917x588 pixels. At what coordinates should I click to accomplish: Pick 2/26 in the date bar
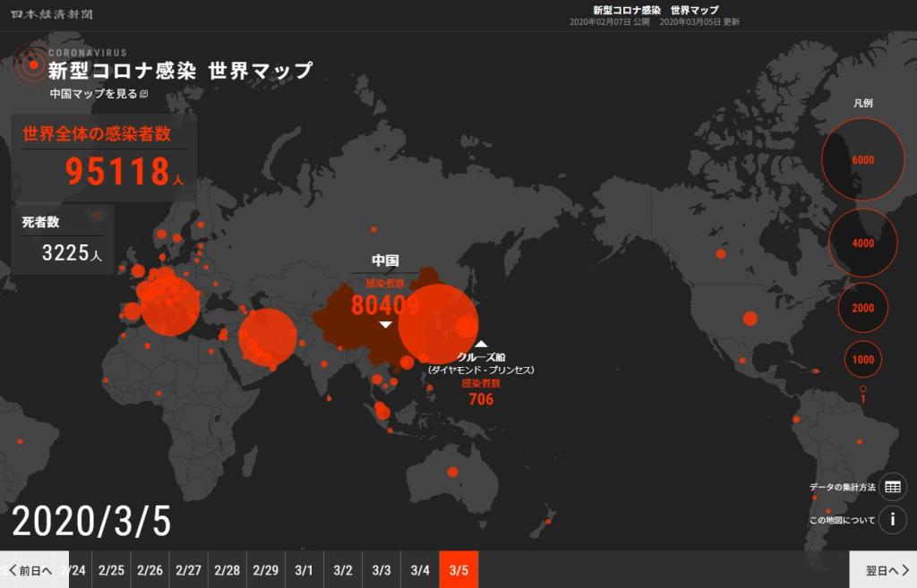point(150,570)
